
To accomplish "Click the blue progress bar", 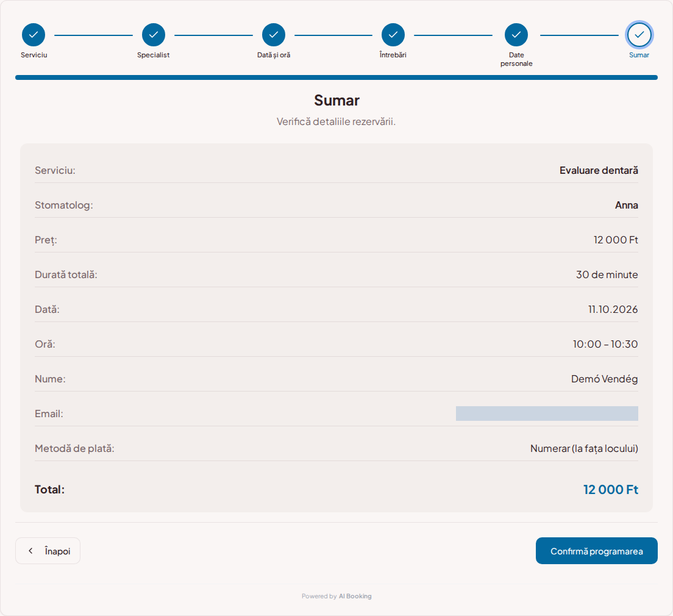I will point(336,77).
